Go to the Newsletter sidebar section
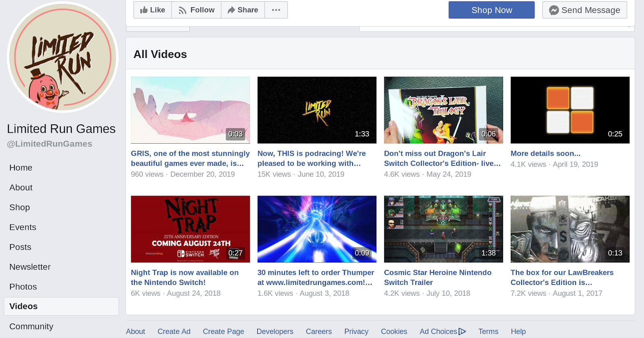Screen dimensions: 644x338 [30, 267]
